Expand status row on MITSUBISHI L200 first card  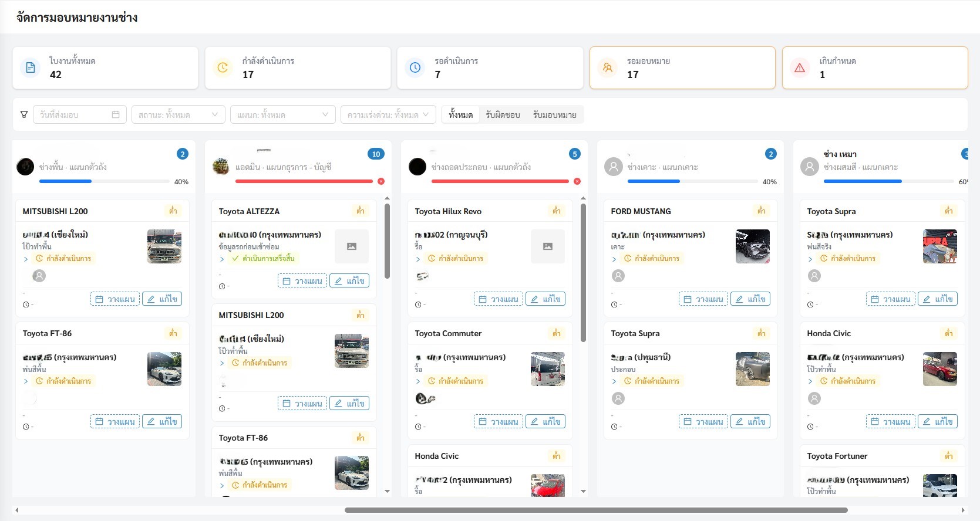point(26,259)
